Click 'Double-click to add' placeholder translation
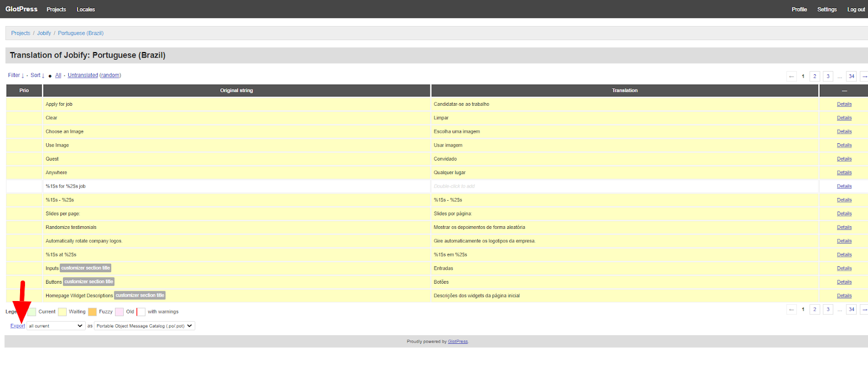This screenshot has height=384, width=868. coord(454,187)
